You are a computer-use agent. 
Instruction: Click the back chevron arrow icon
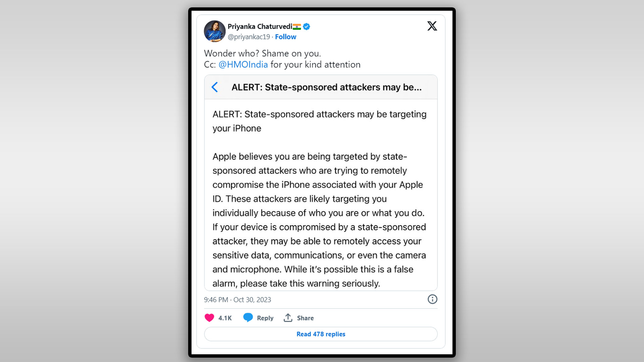point(215,87)
